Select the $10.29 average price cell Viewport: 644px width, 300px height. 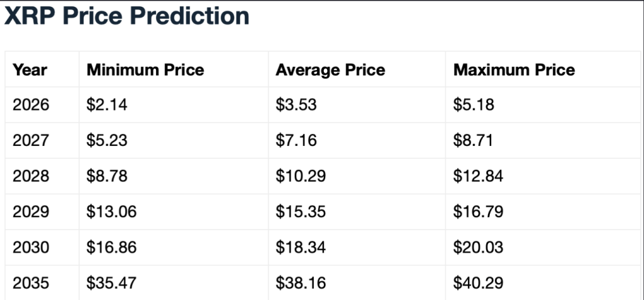[x=301, y=176]
